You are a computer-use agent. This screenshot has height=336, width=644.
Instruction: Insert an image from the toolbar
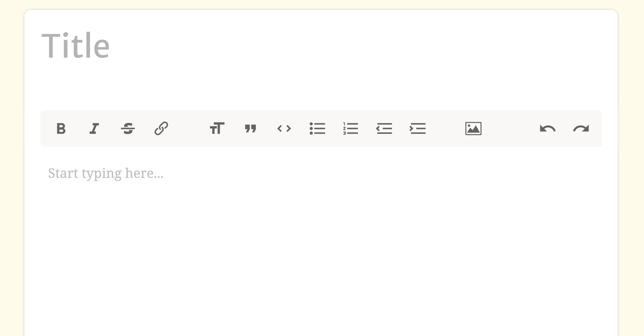[473, 128]
